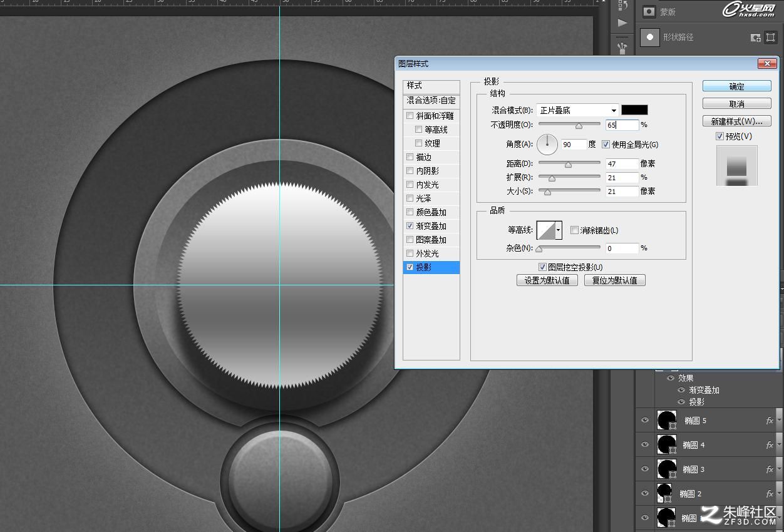Select 混合选项:自定 in the style list
This screenshot has height=532, width=784.
pyautogui.click(x=431, y=101)
